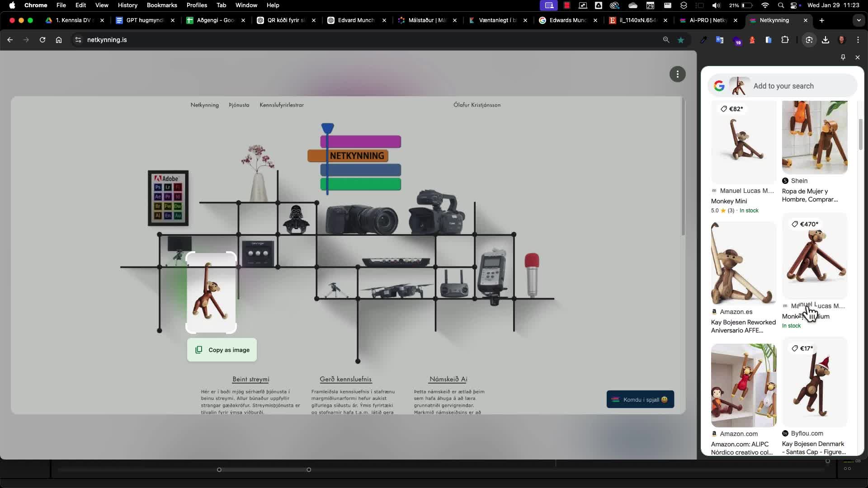Open the Gerð kennsluefnis heading link
Image resolution: width=868 pixels, height=488 pixels.
pyautogui.click(x=346, y=379)
